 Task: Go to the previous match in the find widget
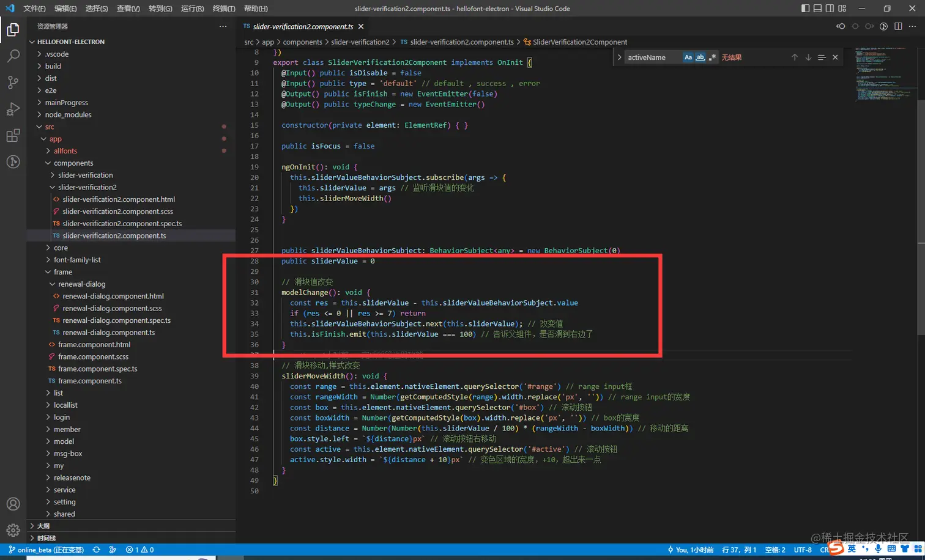click(795, 57)
